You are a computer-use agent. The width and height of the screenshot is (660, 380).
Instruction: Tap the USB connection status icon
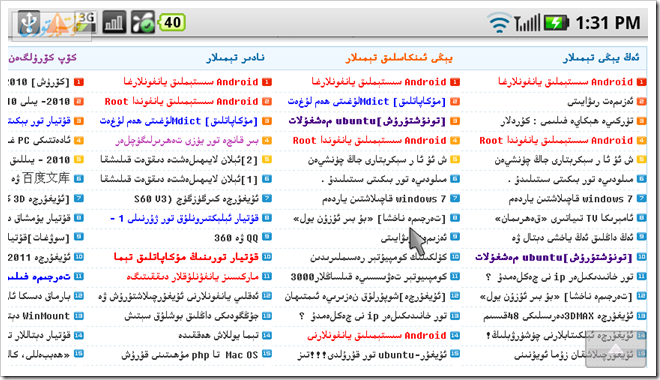click(x=29, y=22)
